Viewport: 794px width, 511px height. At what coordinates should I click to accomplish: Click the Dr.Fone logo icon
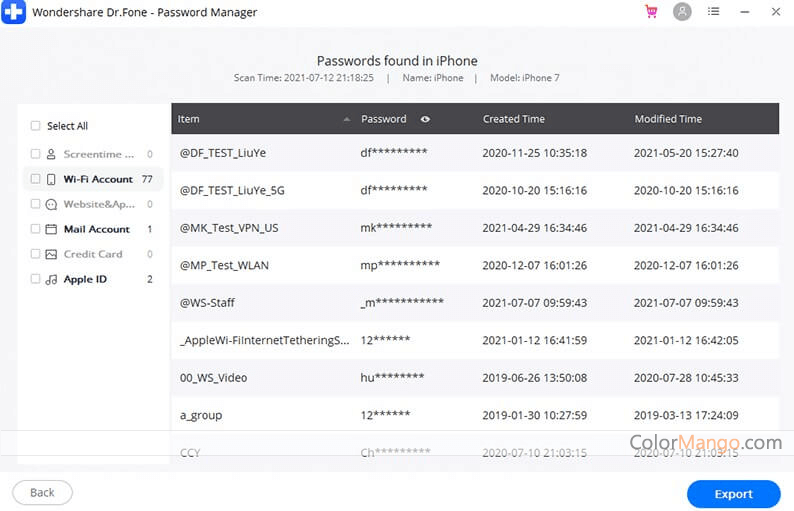coord(13,12)
